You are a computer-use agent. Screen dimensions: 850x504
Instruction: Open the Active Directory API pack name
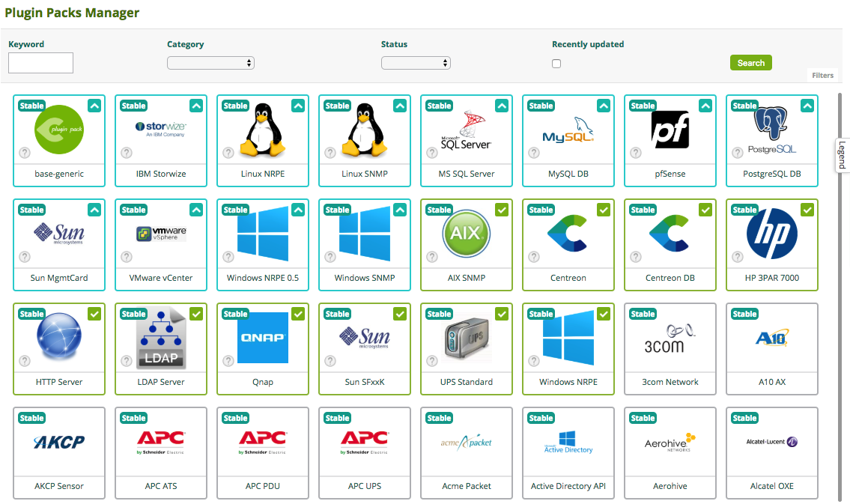point(568,486)
